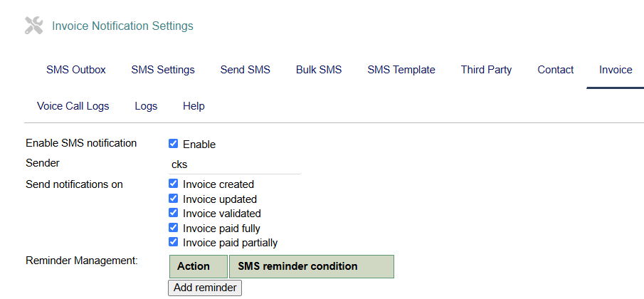The height and width of the screenshot is (299, 644).
Task: Uncheck Invoice paid fully option
Action: pyautogui.click(x=173, y=228)
